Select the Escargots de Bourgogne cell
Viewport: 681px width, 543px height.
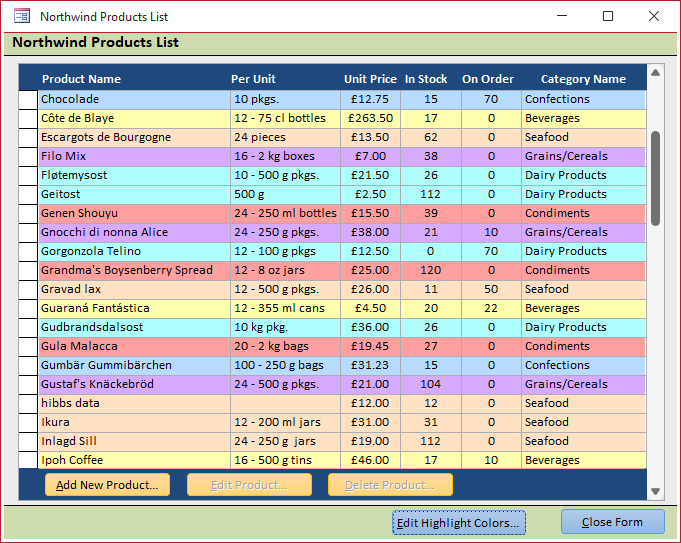tap(134, 138)
